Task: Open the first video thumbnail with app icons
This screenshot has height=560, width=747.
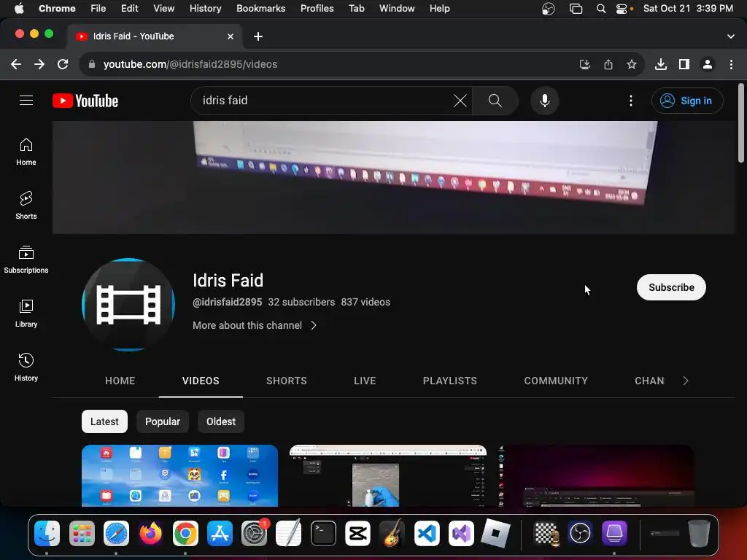Action: (179, 475)
